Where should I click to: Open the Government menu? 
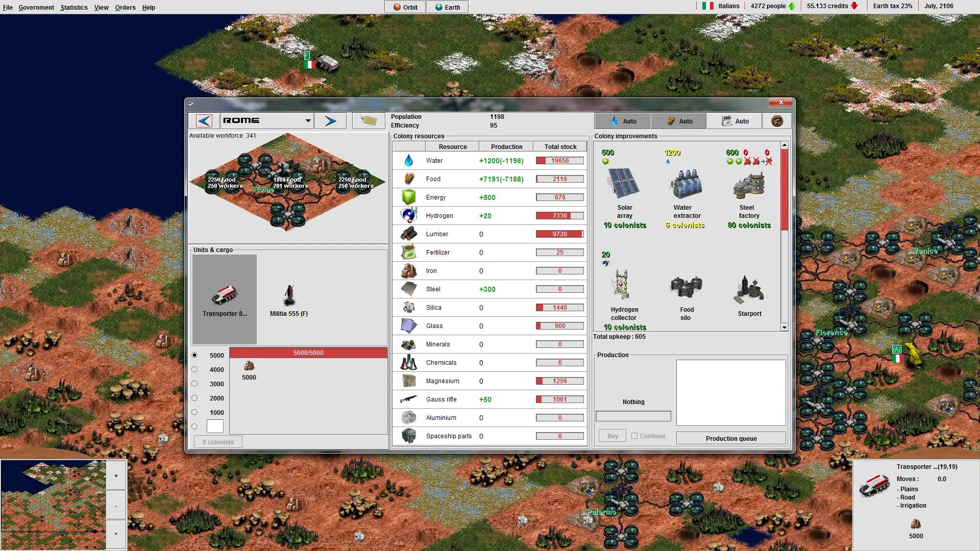(x=36, y=7)
